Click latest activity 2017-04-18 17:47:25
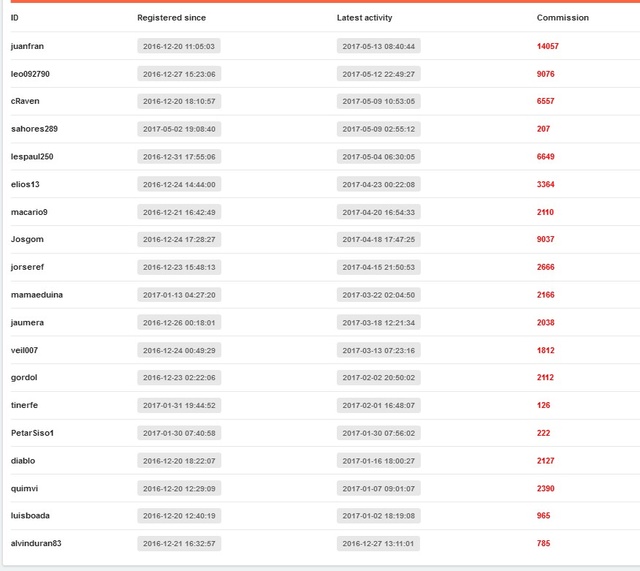Viewport: 640px width, 571px height. coord(379,239)
